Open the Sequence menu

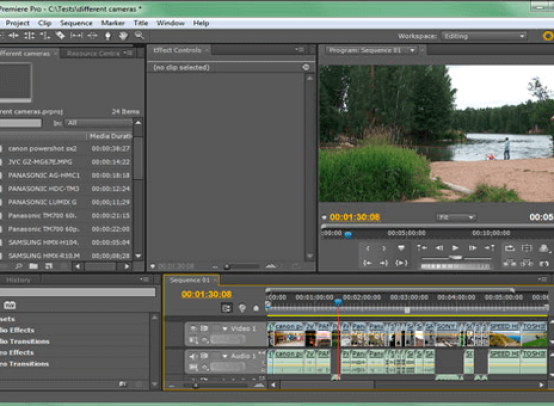click(x=76, y=23)
